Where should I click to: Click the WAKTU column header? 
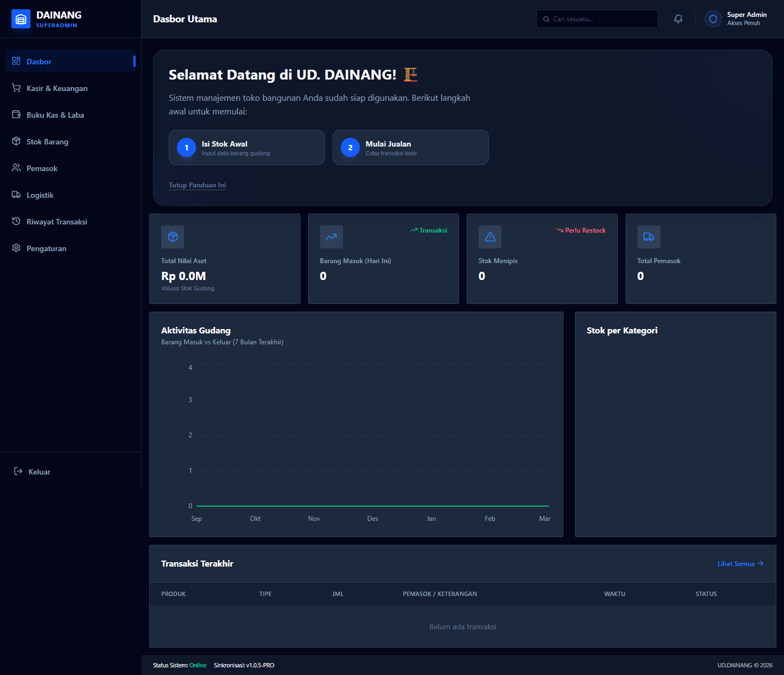(x=615, y=594)
